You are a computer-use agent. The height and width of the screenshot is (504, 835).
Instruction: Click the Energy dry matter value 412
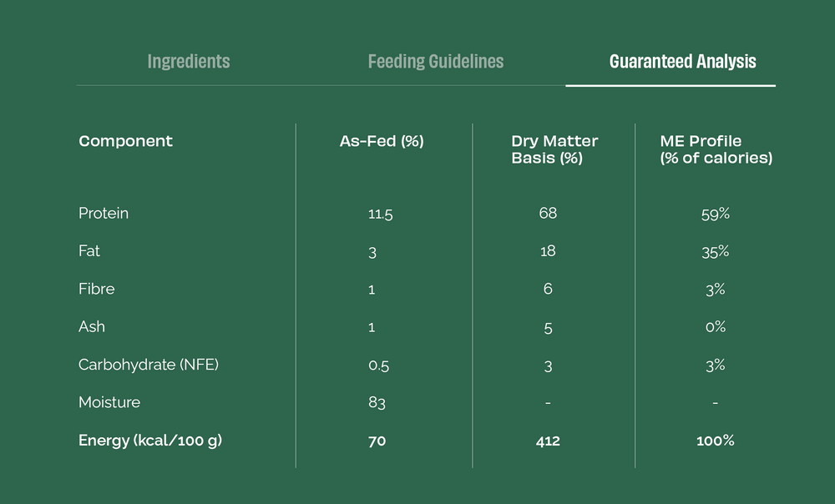pyautogui.click(x=548, y=441)
